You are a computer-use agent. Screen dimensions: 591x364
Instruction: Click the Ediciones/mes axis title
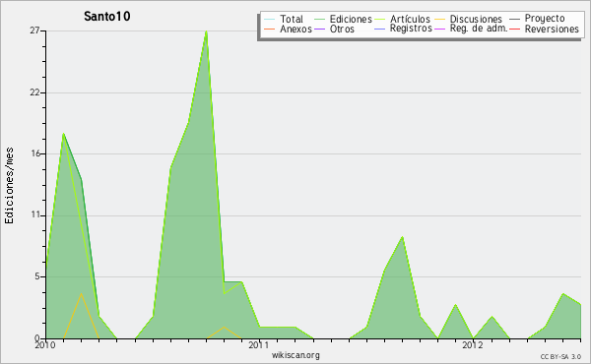[9, 186]
